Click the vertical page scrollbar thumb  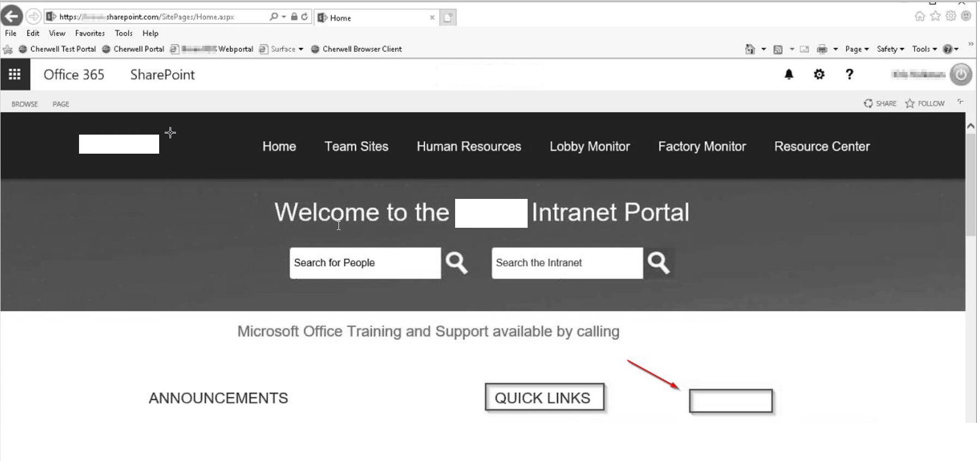(x=971, y=185)
